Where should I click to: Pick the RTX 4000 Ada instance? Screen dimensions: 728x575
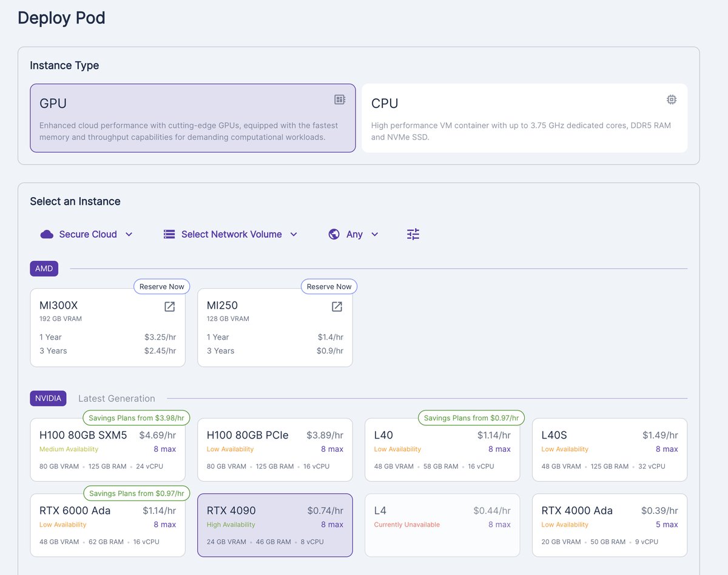pyautogui.click(x=609, y=525)
